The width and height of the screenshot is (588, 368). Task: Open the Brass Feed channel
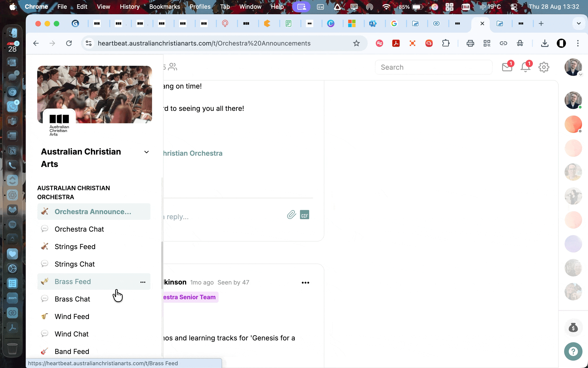(94, 282)
